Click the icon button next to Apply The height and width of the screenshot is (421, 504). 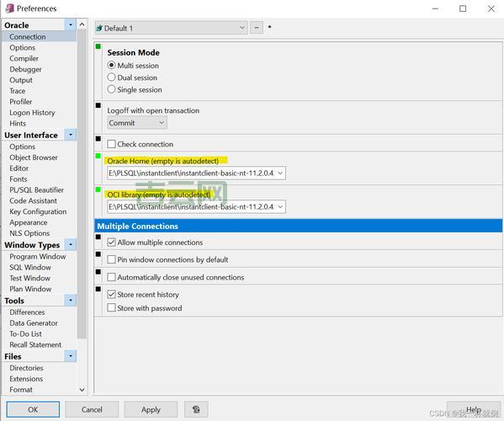(x=196, y=409)
